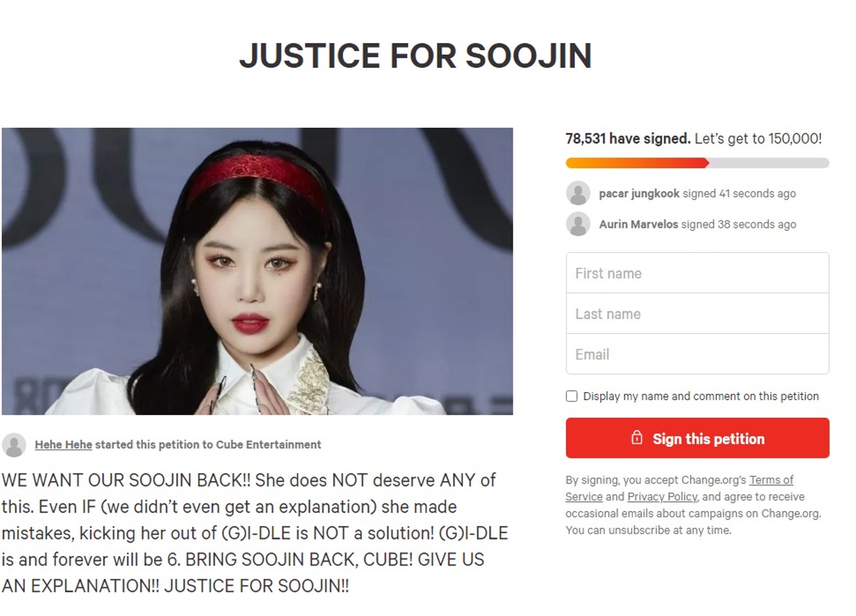856x616 pixels.
Task: Click the 78,531 have signed count
Action: coord(628,139)
